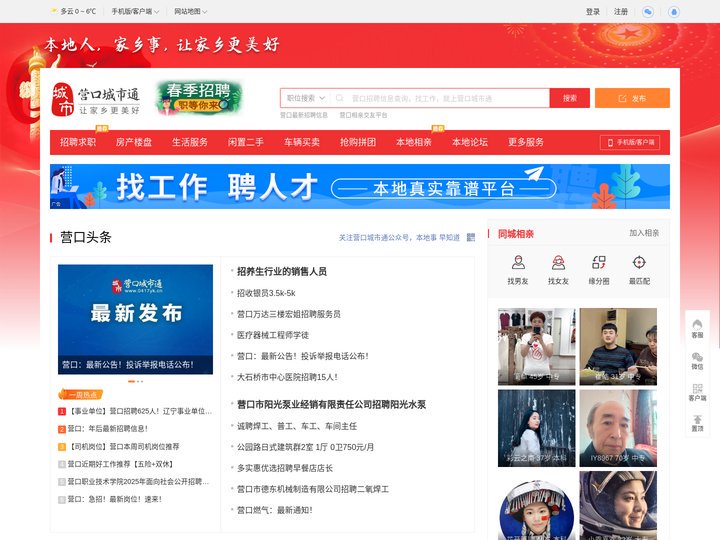Click the 找工作 聘人才 banner
The width and height of the screenshot is (720, 540).
click(360, 186)
